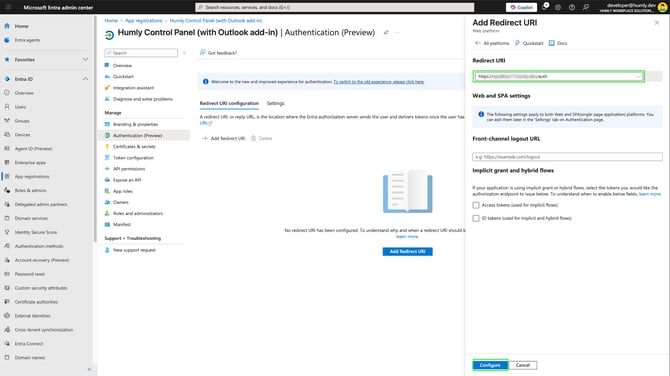670x376 pixels.
Task: Click Got feedback? link
Action: (x=218, y=53)
